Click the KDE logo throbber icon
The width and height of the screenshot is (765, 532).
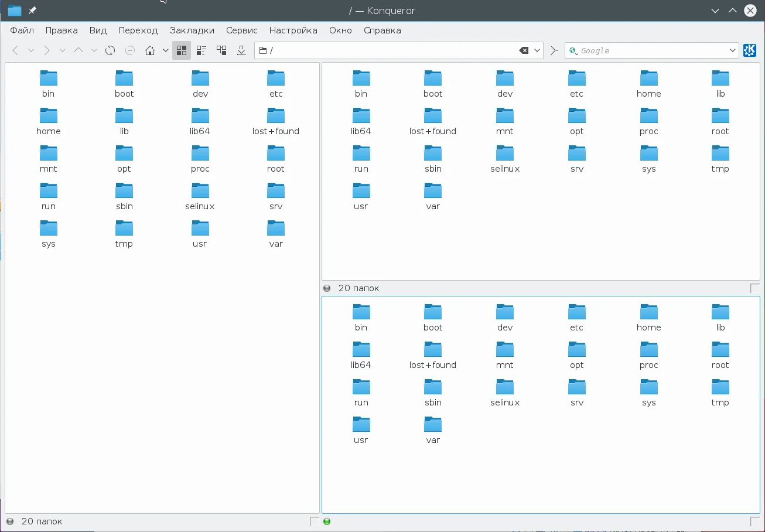(x=749, y=50)
